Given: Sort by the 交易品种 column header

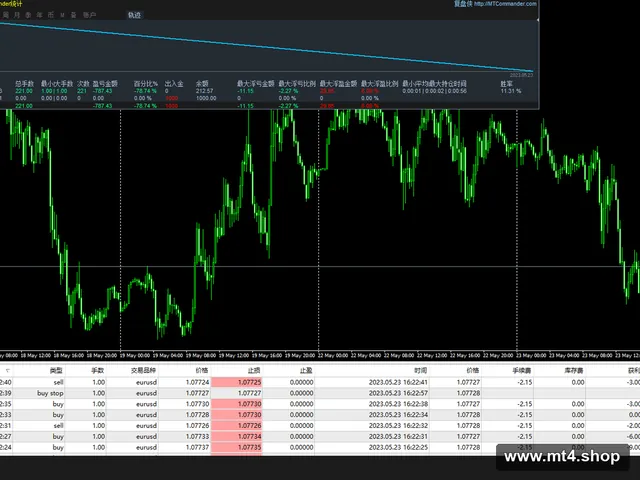Looking at the screenshot, I should [143, 371].
